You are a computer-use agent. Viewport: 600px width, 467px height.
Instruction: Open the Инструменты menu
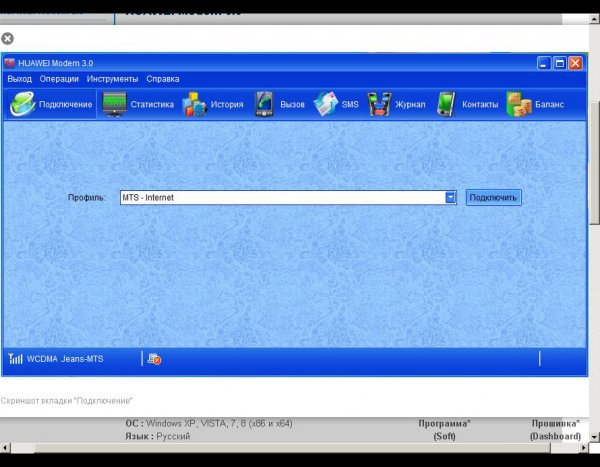[x=112, y=79]
